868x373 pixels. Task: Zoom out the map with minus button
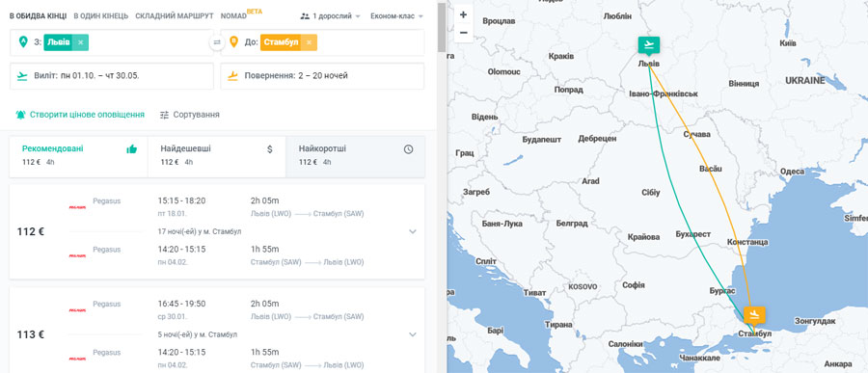pos(463,33)
